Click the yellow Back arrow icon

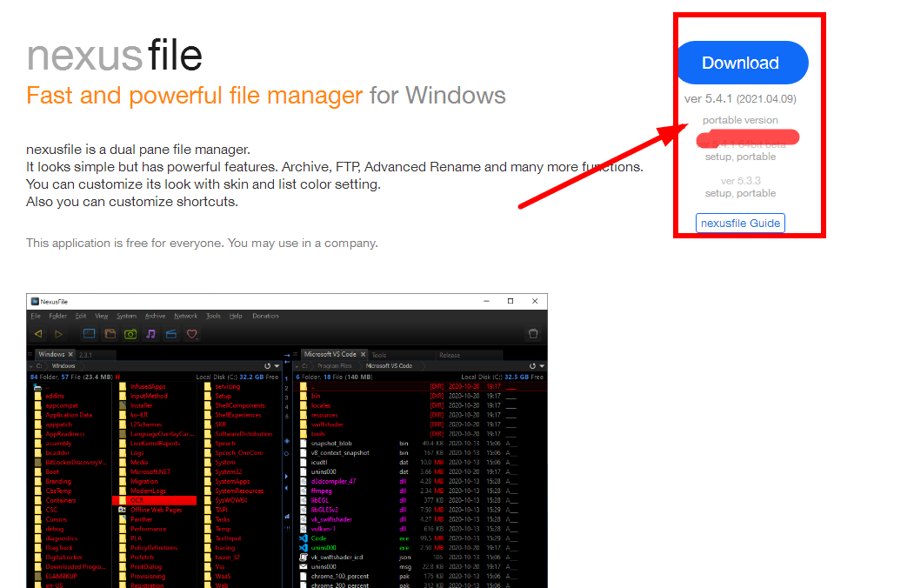pos(38,334)
